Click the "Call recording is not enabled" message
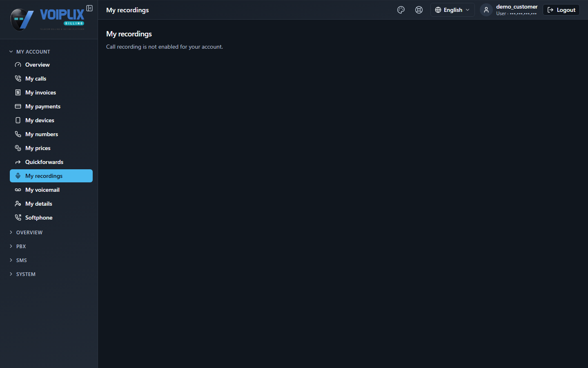The height and width of the screenshot is (368, 588). (x=165, y=47)
